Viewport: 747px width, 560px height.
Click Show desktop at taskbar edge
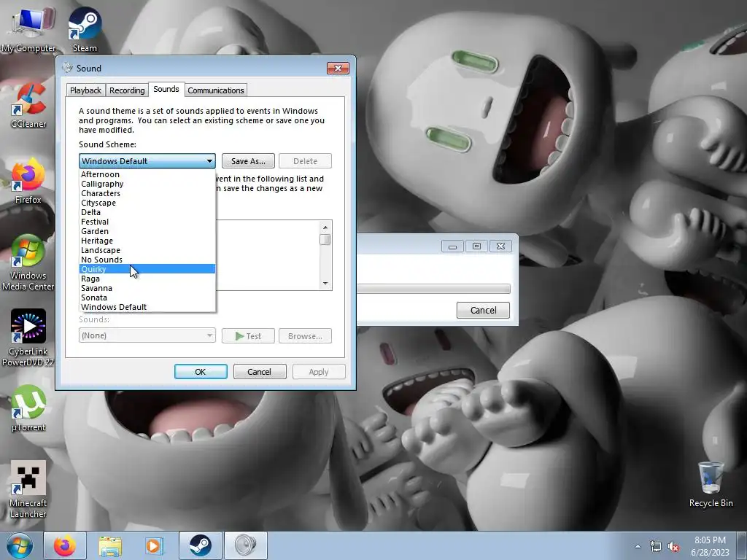coord(742,545)
